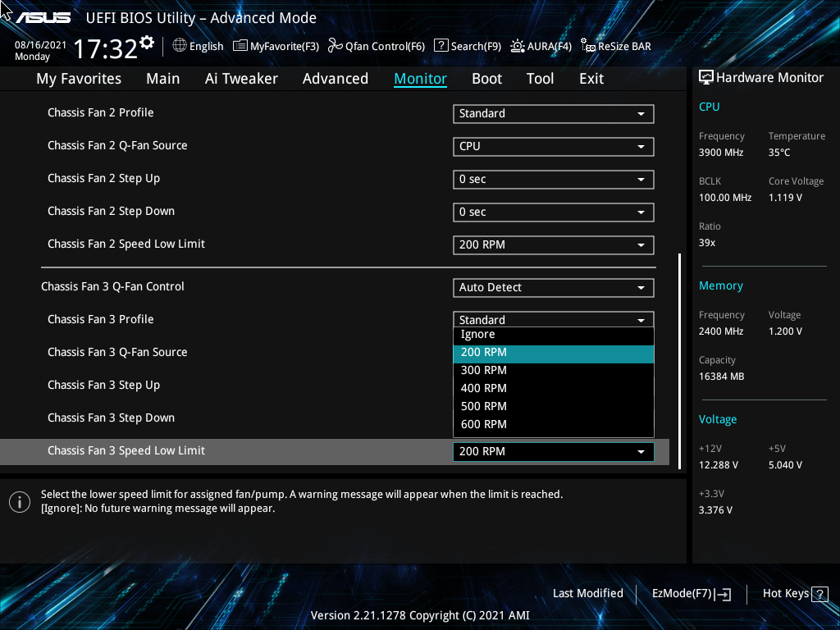Image resolution: width=840 pixels, height=630 pixels.
Task: Click the Version 2.21.1278 copyright text
Action: tap(420, 615)
